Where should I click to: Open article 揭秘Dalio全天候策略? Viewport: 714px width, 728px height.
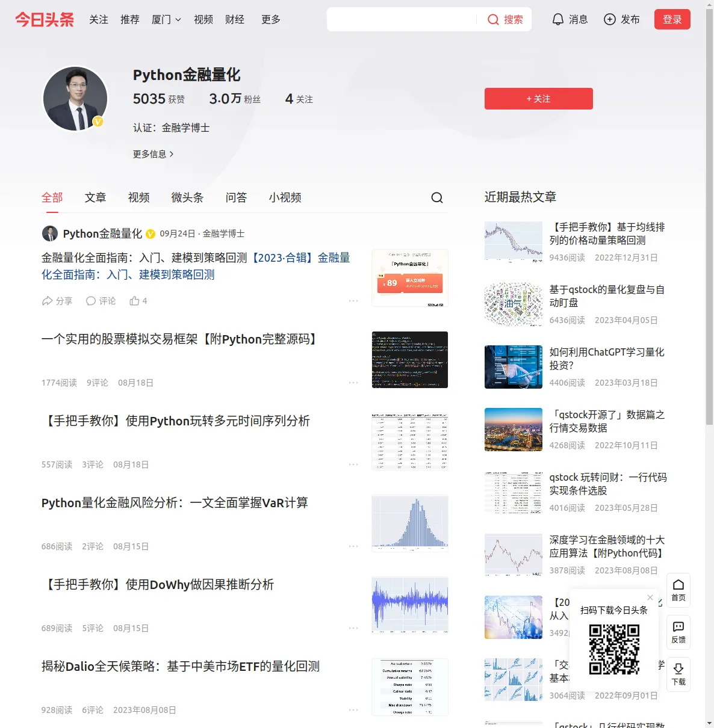tap(181, 667)
